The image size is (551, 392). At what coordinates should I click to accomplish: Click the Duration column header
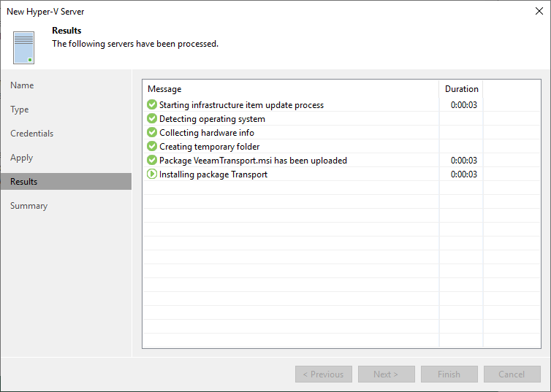(461, 89)
